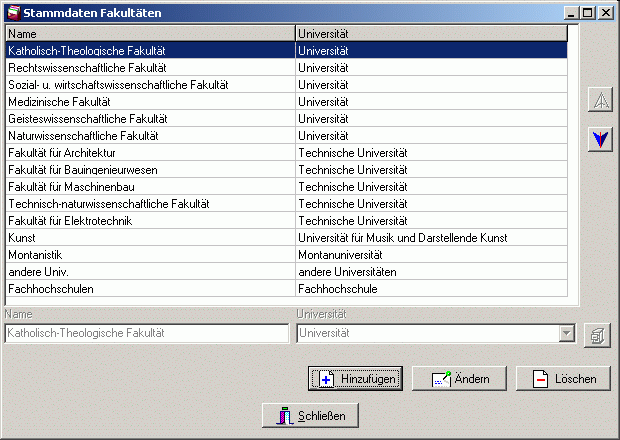Sort by the Name column header
Image resolution: width=620 pixels, height=440 pixels.
coord(151,34)
